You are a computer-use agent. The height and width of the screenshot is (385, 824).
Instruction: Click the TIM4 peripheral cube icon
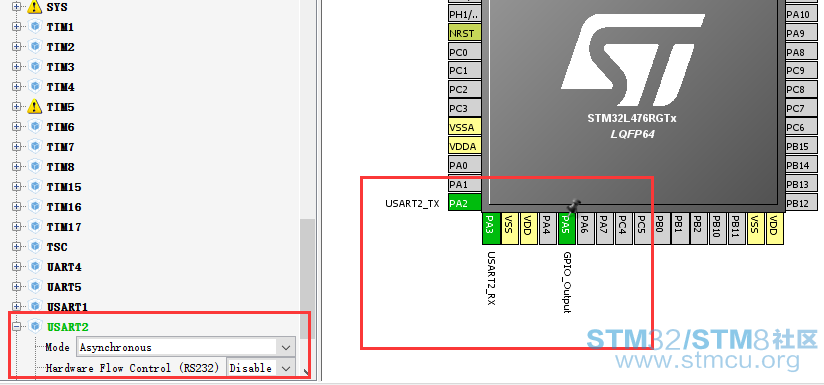pyautogui.click(x=35, y=87)
